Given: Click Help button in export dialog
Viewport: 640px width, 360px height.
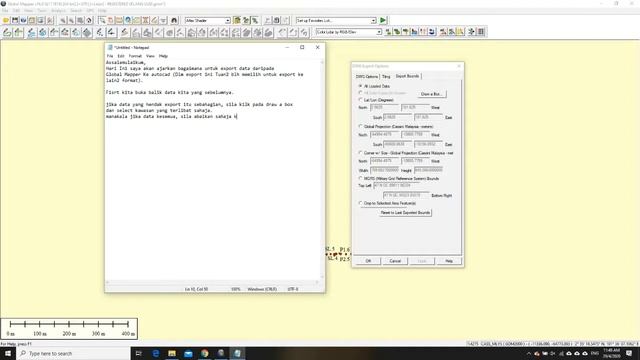Looking at the screenshot, I should [x=449, y=261].
